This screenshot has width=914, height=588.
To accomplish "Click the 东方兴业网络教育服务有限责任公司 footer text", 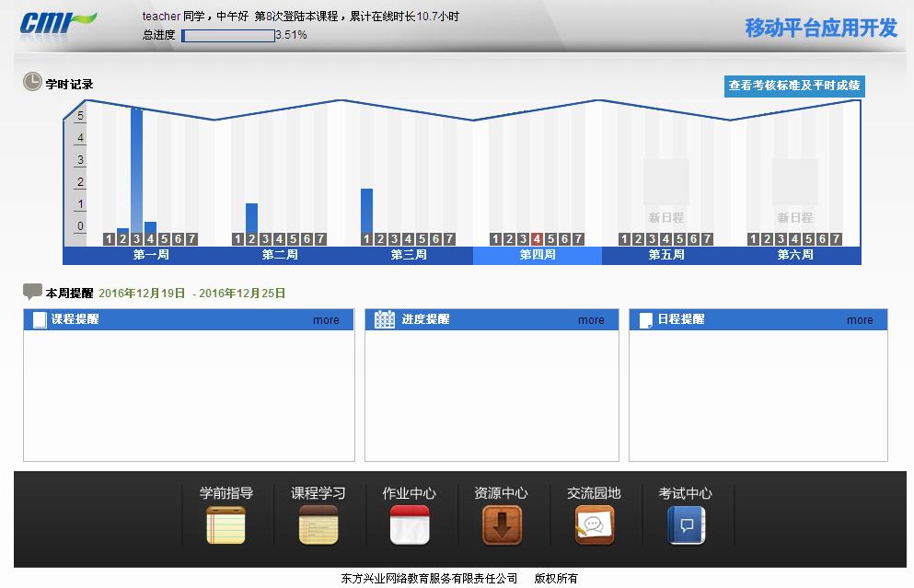I will (429, 578).
